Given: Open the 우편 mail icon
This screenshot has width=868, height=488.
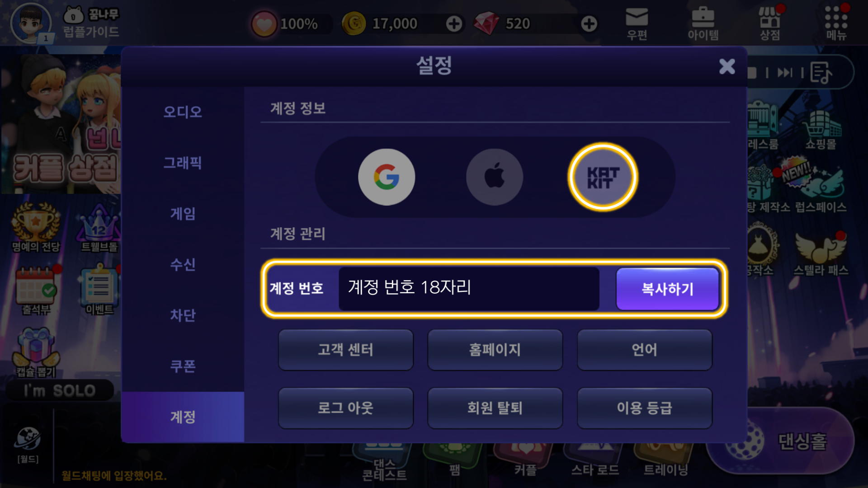Looking at the screenshot, I should (637, 24).
